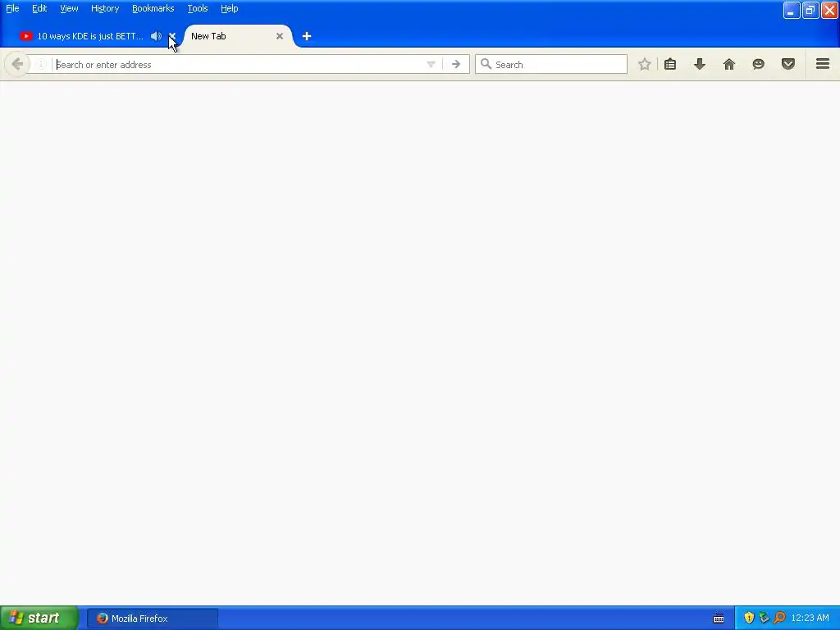This screenshot has height=630, width=840.
Task: Close the New Tab tab
Action: point(280,36)
